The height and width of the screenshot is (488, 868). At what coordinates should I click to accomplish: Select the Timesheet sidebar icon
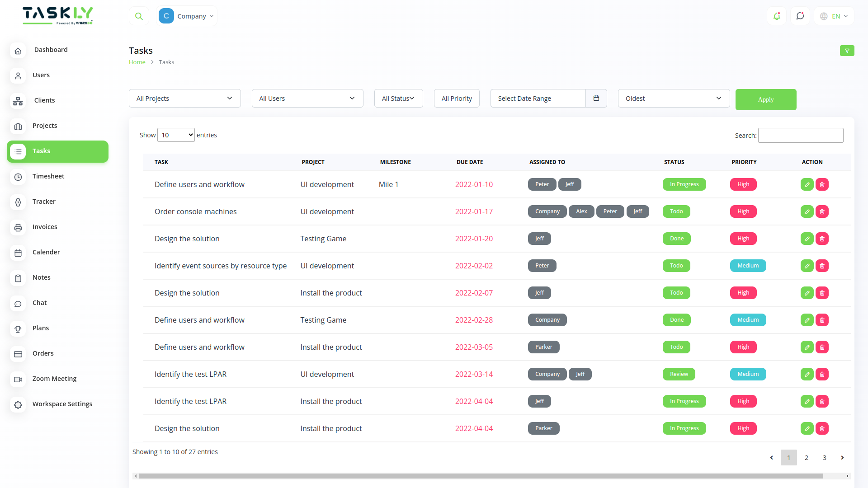(18, 177)
